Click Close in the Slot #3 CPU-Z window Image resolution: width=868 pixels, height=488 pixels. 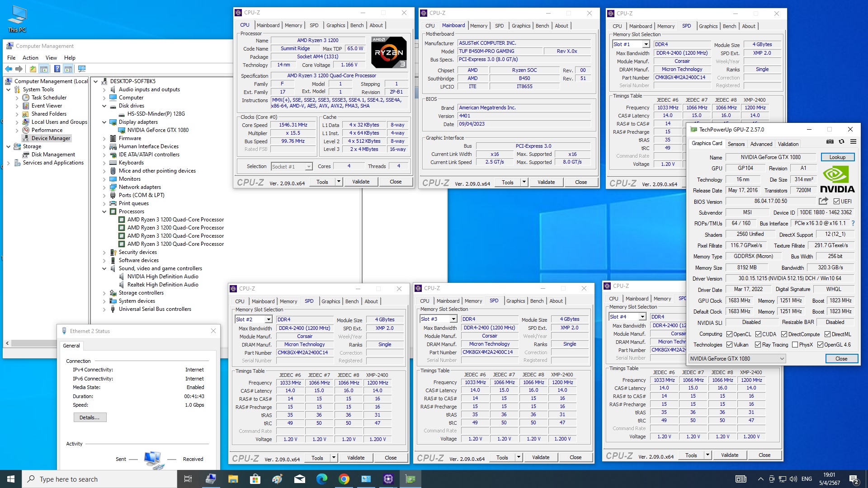coord(576,457)
